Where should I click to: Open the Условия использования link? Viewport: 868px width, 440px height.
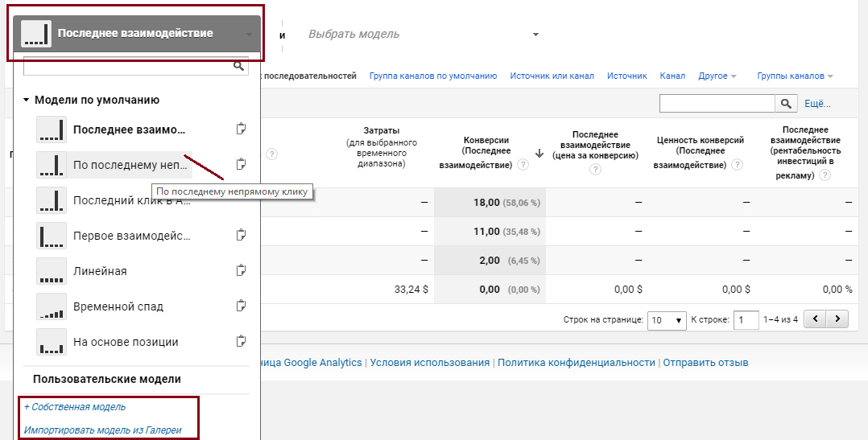click(430, 363)
